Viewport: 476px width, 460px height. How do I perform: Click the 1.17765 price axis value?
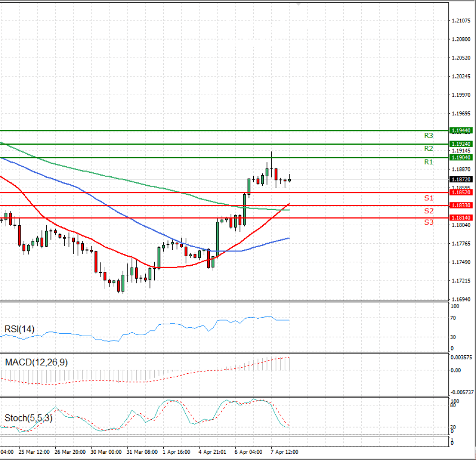(x=461, y=244)
